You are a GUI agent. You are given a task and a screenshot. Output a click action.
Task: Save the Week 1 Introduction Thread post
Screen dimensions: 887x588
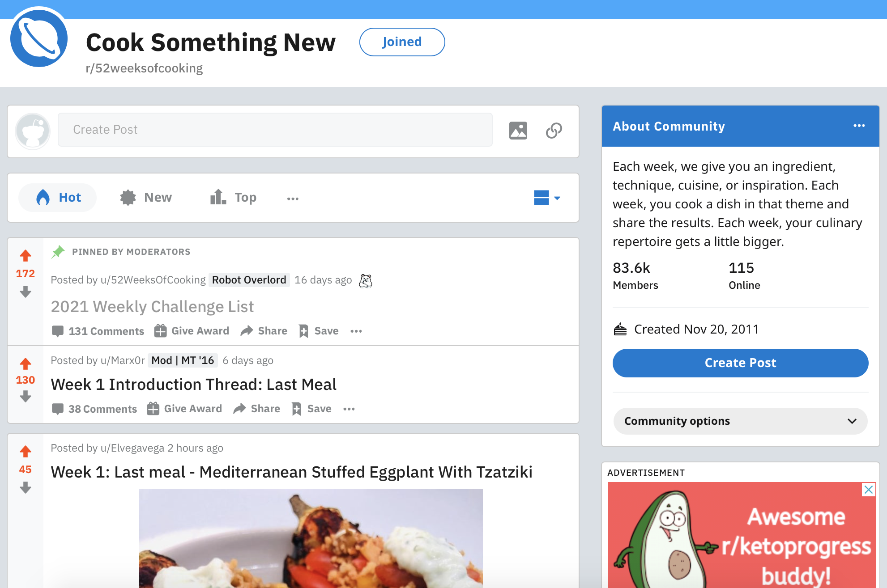click(312, 409)
